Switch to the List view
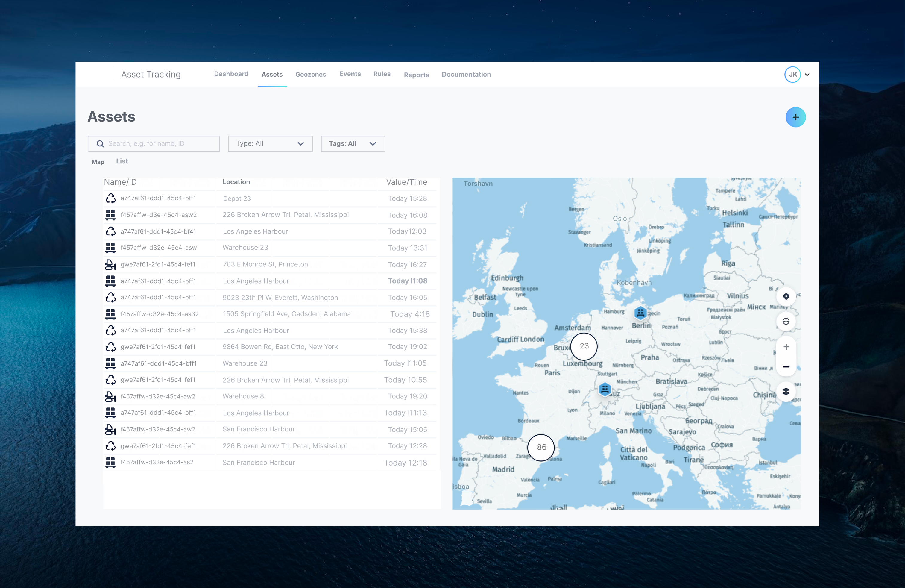 122,161
